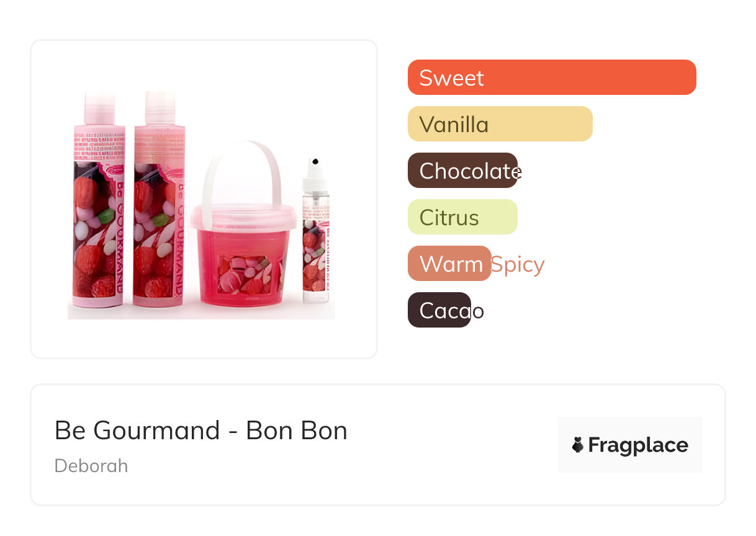Click the Deborah brand name

91,465
